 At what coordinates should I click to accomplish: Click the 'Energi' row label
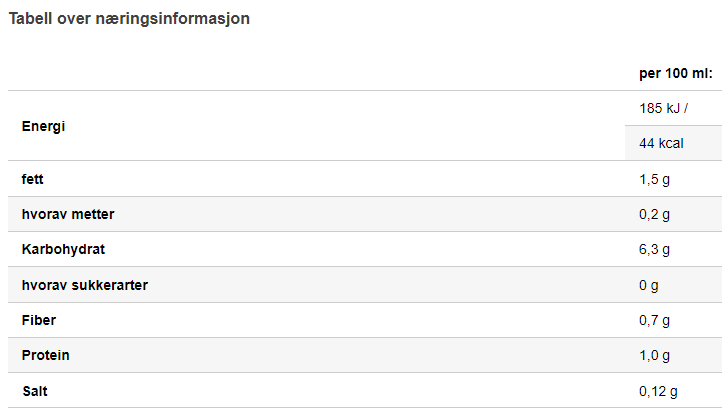43,126
